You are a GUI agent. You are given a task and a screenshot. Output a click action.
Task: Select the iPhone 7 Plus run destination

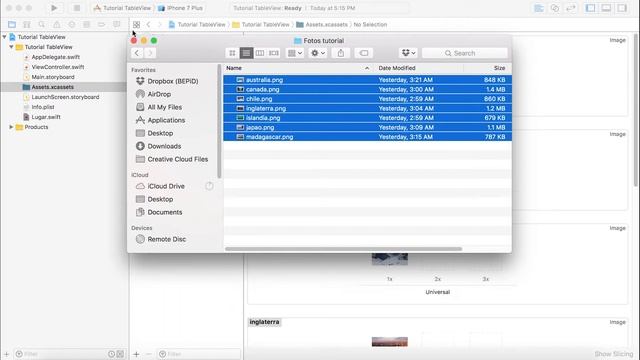click(x=180, y=8)
